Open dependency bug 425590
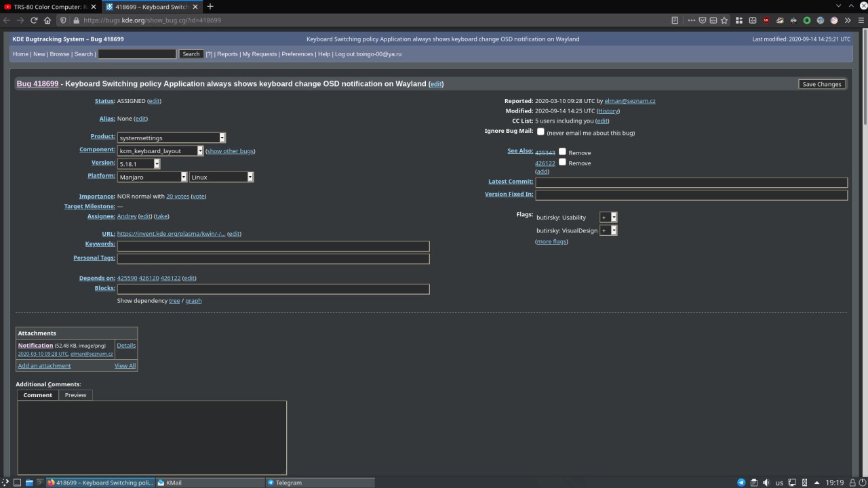 127,278
